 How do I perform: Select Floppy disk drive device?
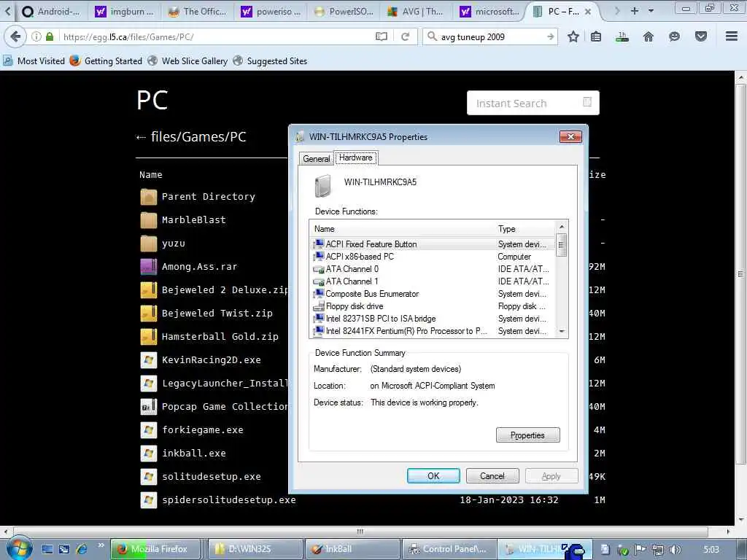[433, 306]
